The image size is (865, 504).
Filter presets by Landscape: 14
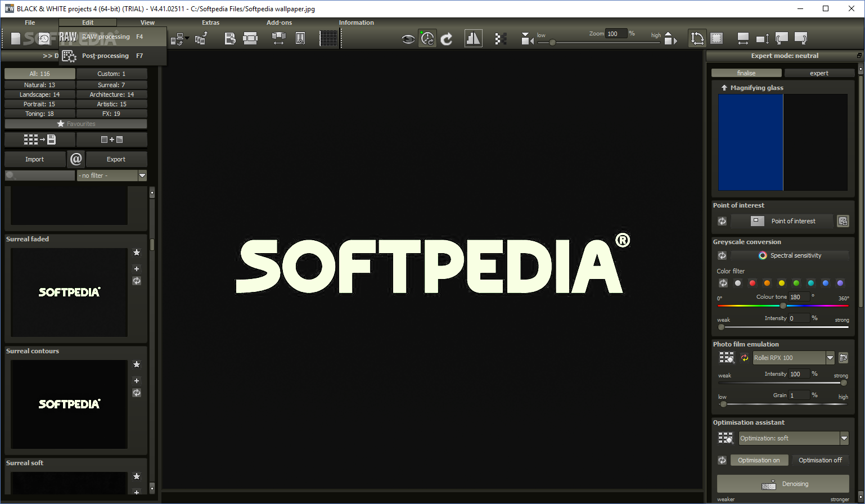pyautogui.click(x=40, y=94)
